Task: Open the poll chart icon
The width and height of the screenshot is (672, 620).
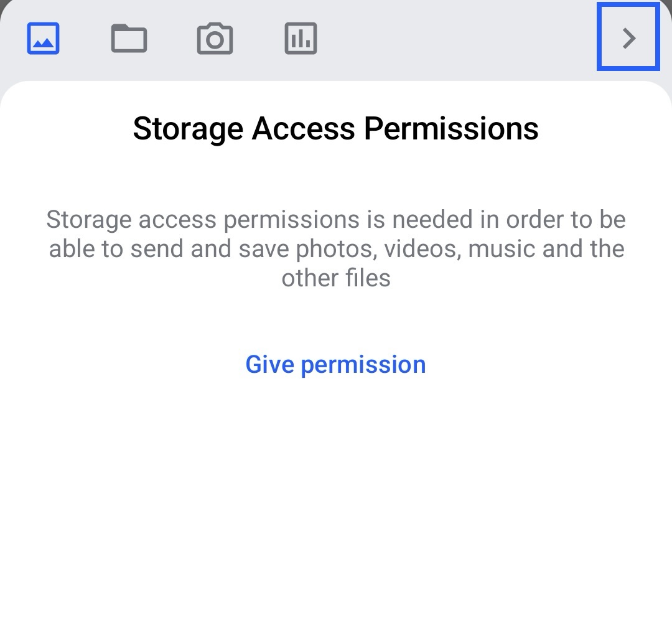Action: pyautogui.click(x=301, y=39)
